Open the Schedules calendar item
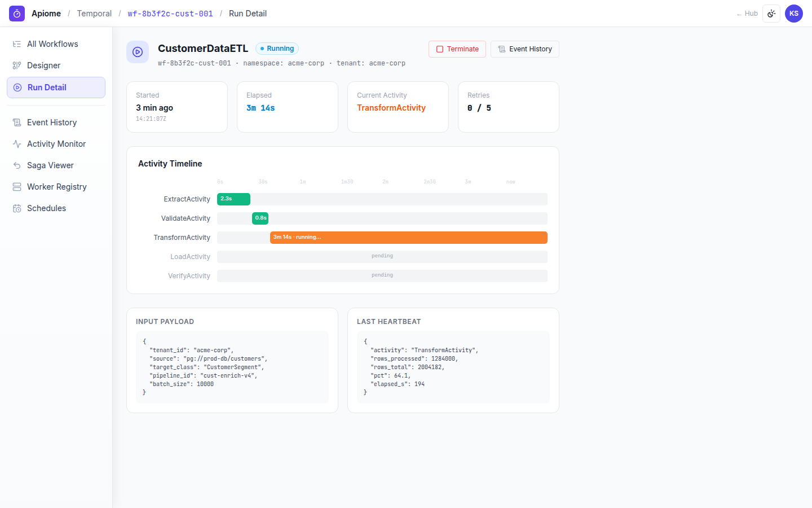 [56, 208]
